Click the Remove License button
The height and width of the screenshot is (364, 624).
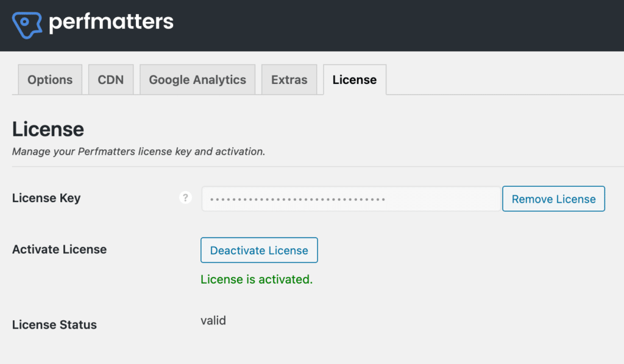[x=553, y=198]
